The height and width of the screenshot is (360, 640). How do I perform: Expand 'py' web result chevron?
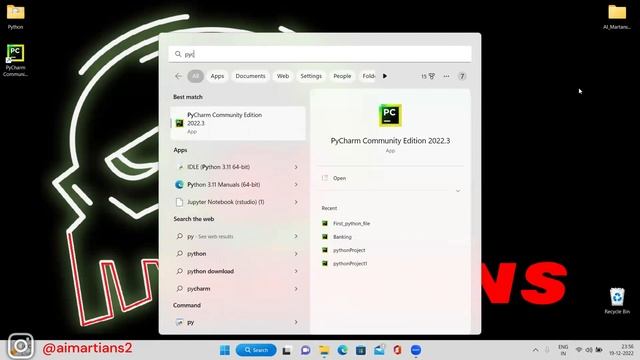click(296, 236)
